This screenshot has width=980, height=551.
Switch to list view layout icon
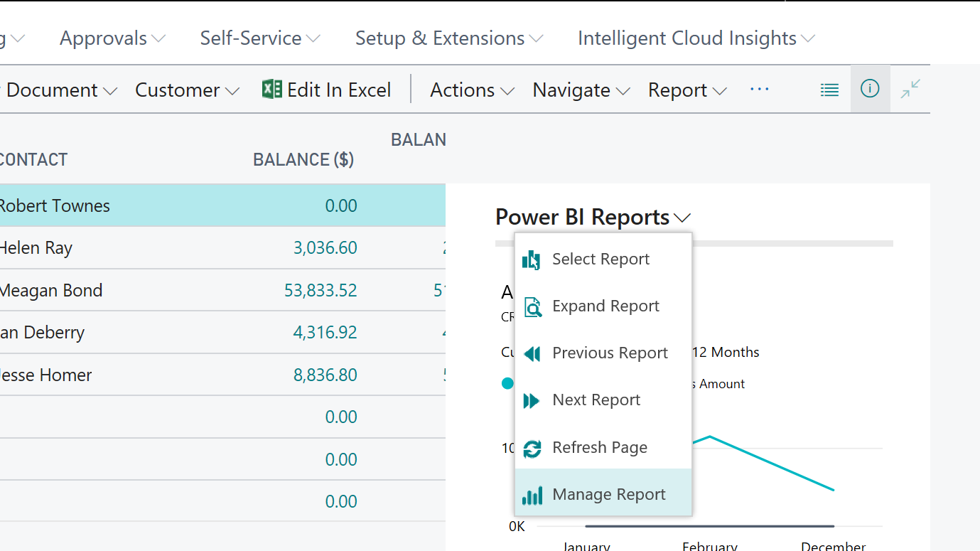pyautogui.click(x=829, y=90)
